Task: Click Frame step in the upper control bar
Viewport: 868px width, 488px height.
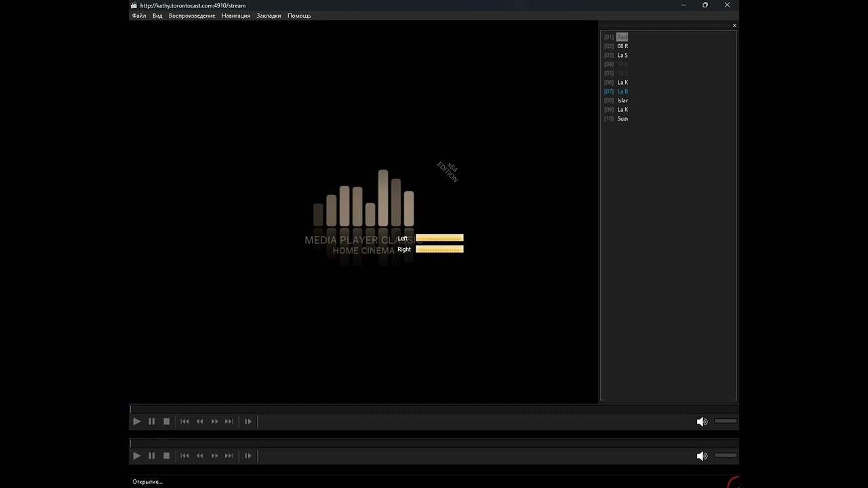Action: (248, 422)
